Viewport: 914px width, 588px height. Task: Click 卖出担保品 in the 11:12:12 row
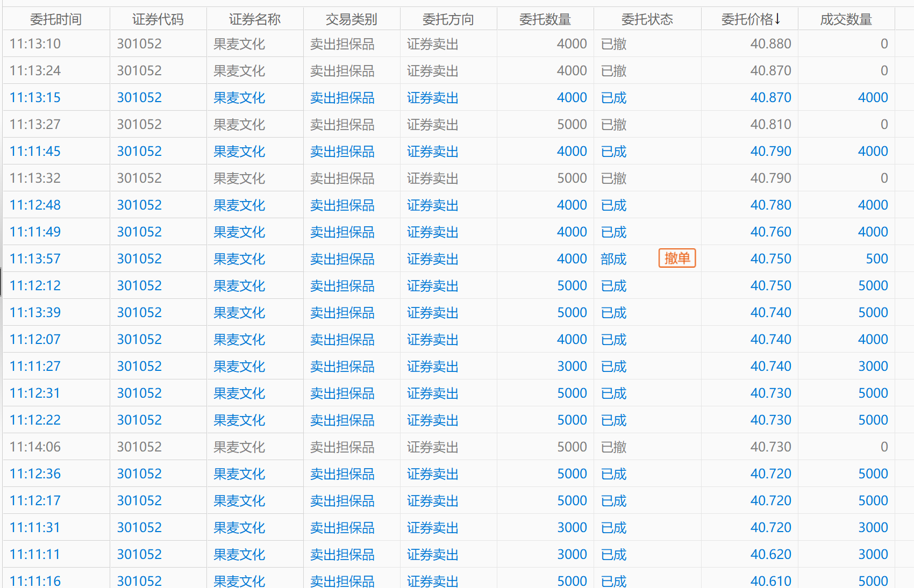point(342,285)
